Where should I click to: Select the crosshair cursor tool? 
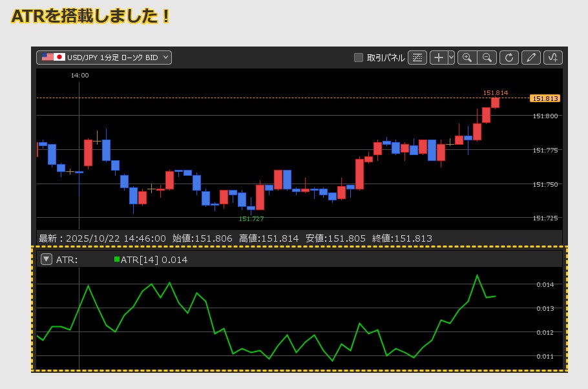coord(439,58)
